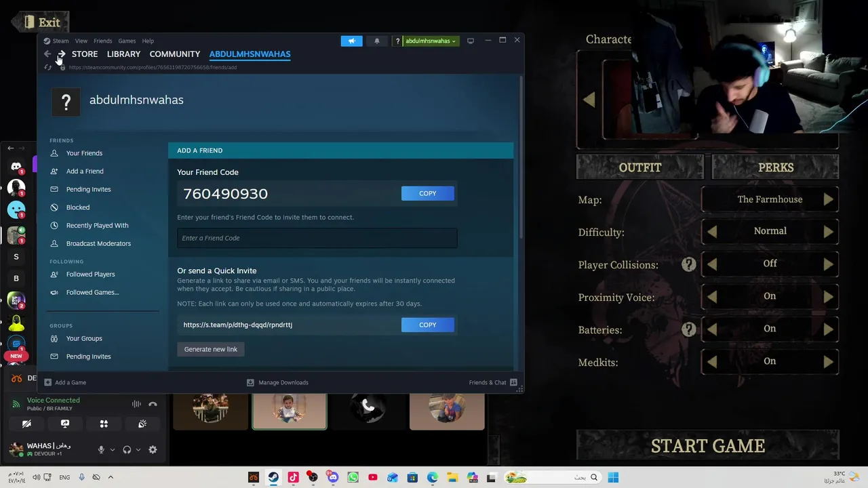The image size is (868, 488).
Task: Open Your Friends in sidebar
Action: pos(84,153)
